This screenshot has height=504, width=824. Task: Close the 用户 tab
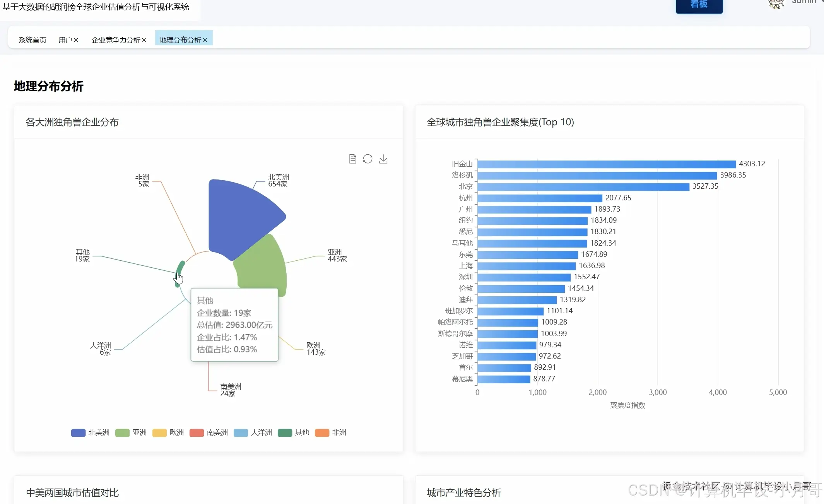point(75,40)
